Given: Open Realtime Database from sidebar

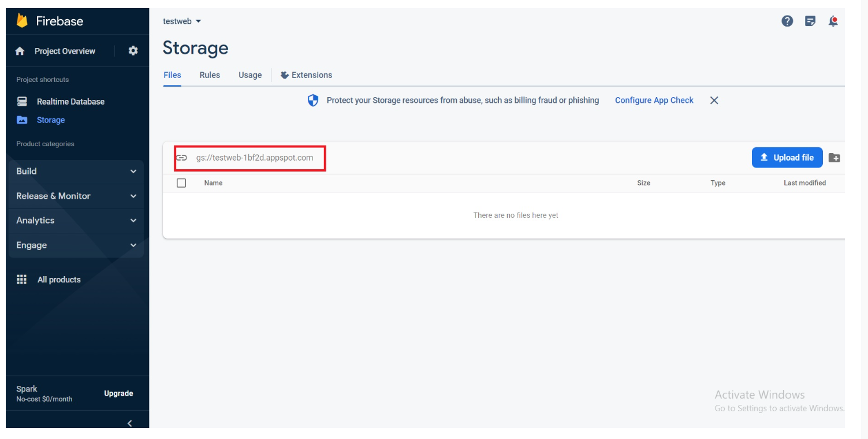Looking at the screenshot, I should click(x=70, y=102).
